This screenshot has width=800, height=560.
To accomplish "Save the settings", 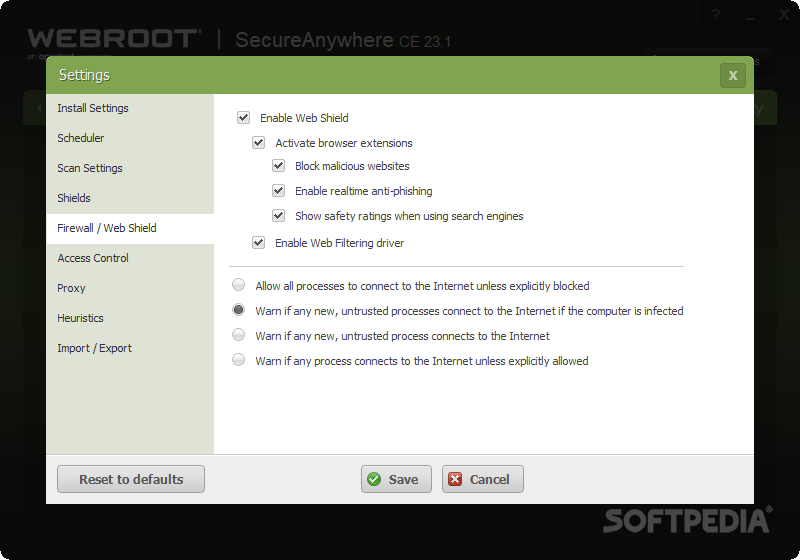I will (396, 479).
